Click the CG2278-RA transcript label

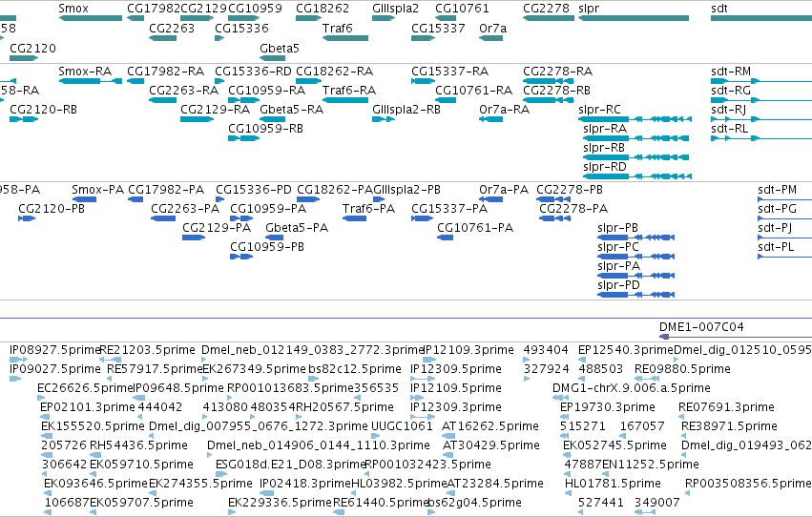(558, 71)
